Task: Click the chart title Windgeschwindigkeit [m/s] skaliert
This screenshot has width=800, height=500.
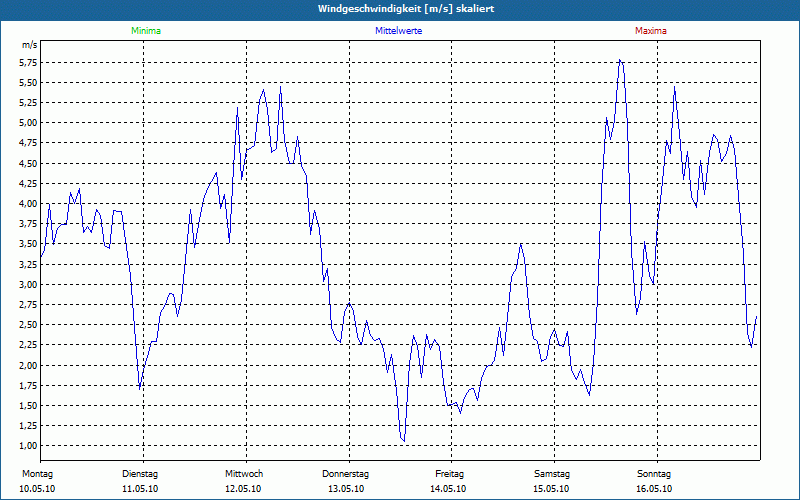Action: pos(406,9)
